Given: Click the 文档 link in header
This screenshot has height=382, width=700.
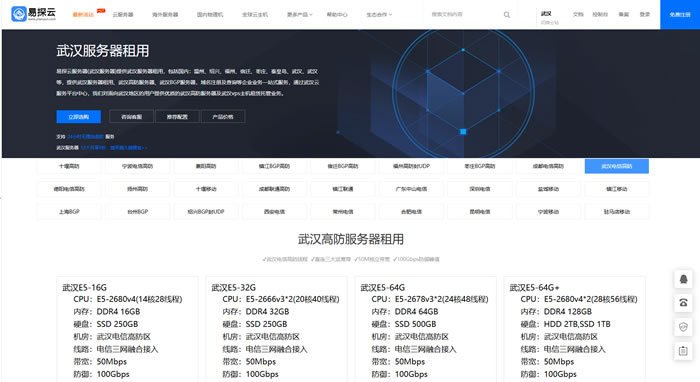Looking at the screenshot, I should click(578, 14).
